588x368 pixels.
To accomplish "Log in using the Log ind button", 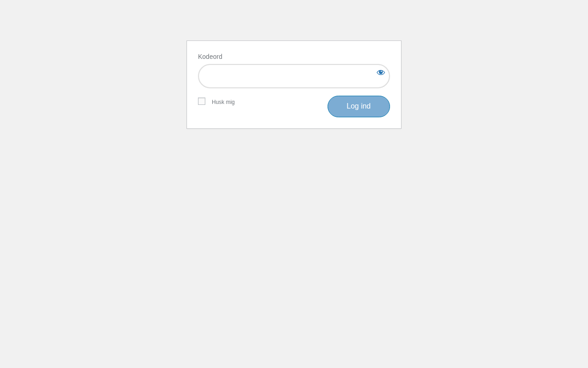I will (359, 106).
